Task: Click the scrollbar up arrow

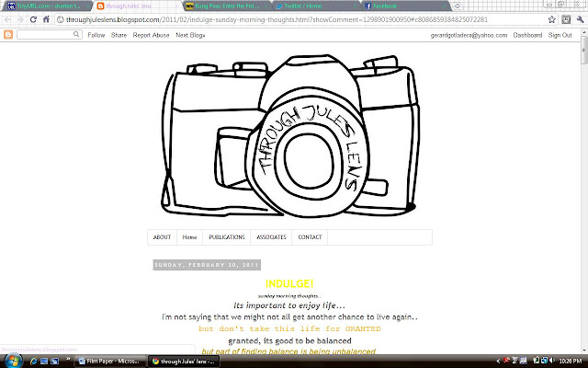Action: coord(584,33)
